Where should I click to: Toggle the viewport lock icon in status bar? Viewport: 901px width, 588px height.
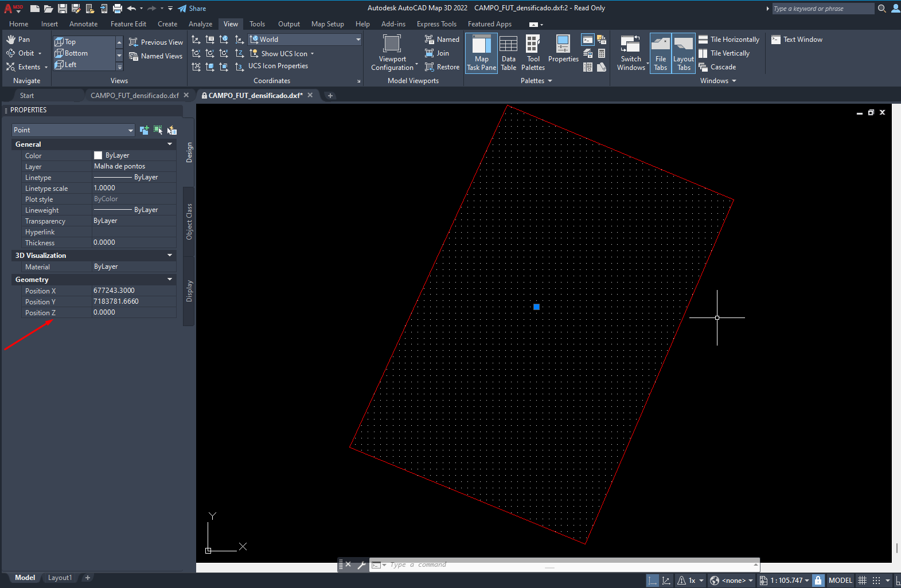click(818, 580)
